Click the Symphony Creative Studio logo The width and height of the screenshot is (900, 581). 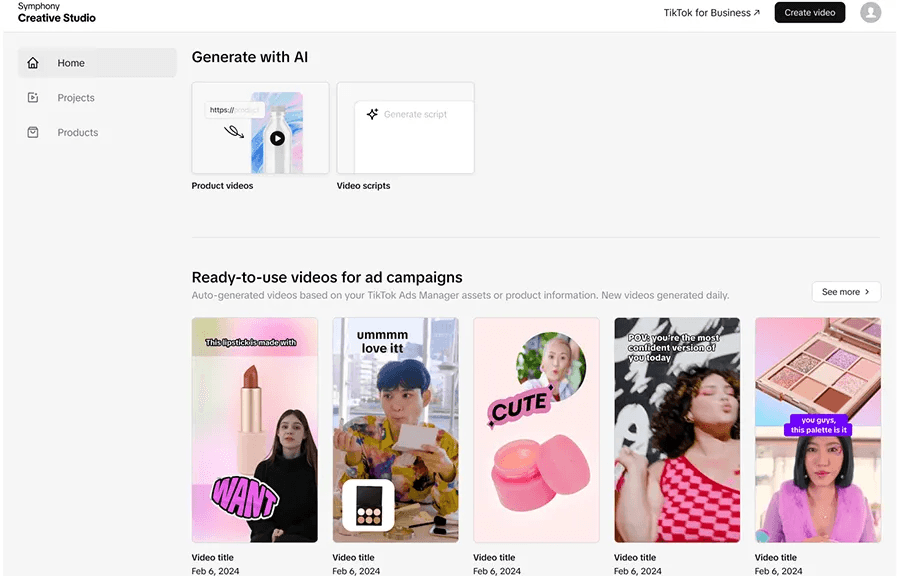(x=56, y=12)
